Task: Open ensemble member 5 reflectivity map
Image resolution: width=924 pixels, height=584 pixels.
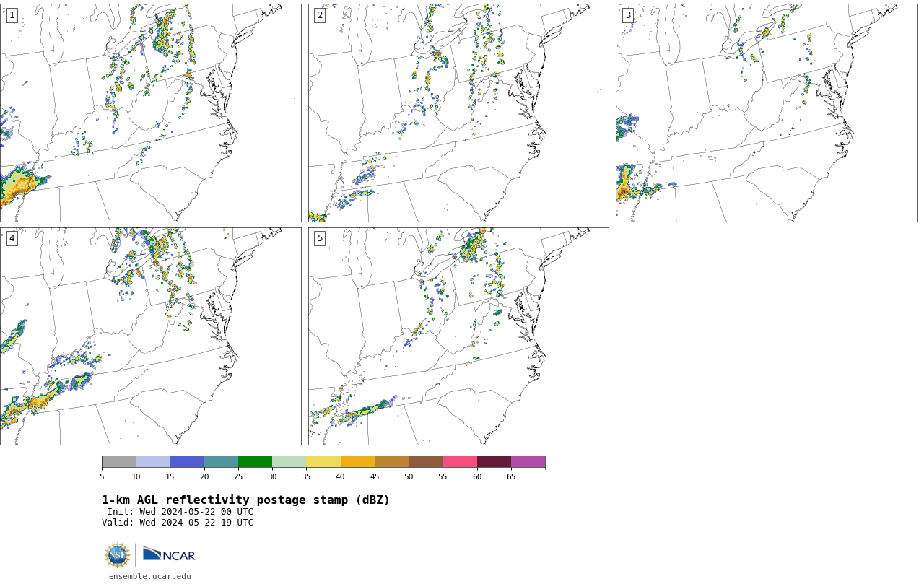Action: pos(458,336)
